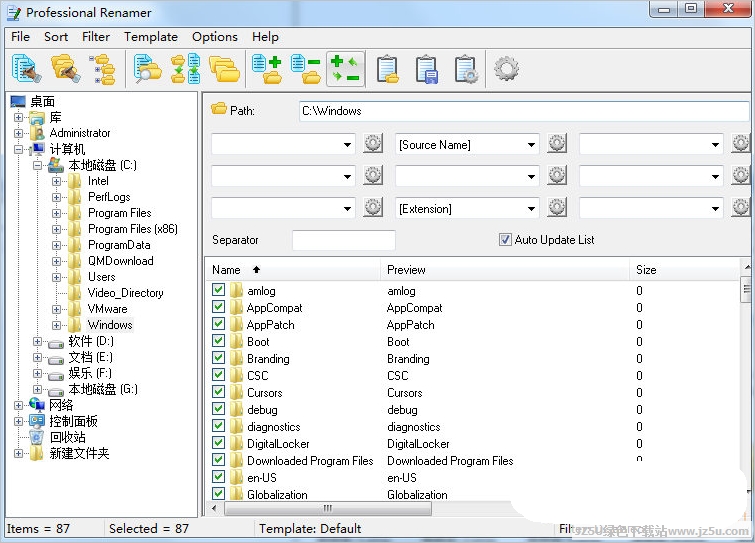Uncheck the CSC folder checkbox

click(219, 375)
